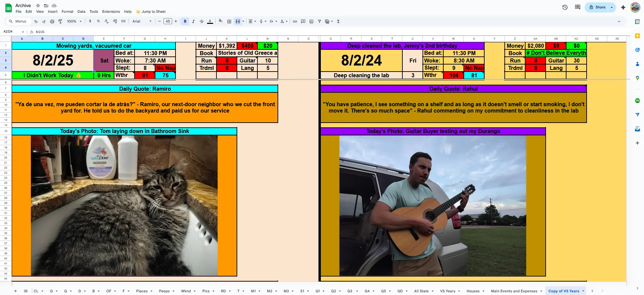Open the fill color picker

click(220, 21)
